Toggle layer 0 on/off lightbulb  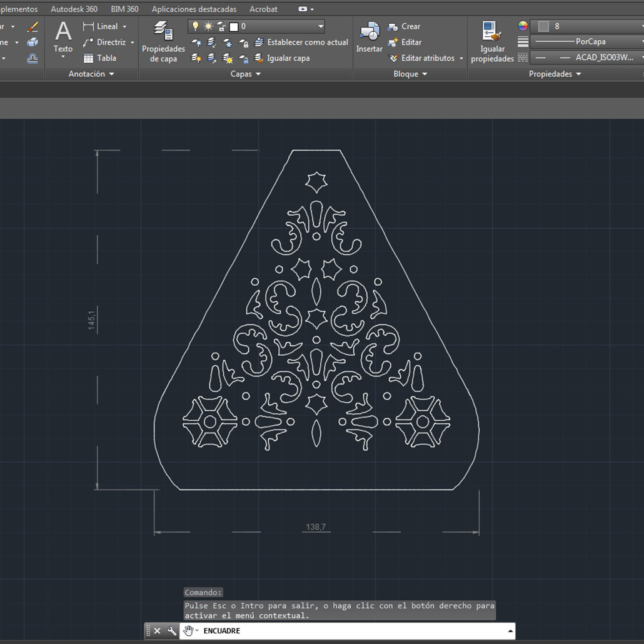tap(196, 26)
